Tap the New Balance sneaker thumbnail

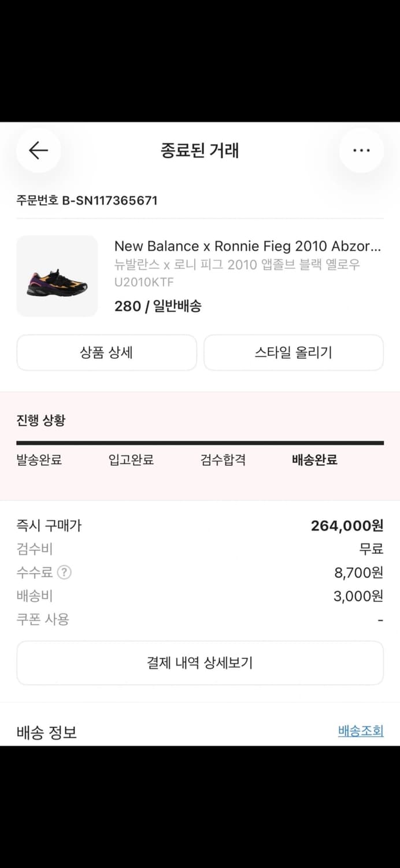tap(57, 276)
